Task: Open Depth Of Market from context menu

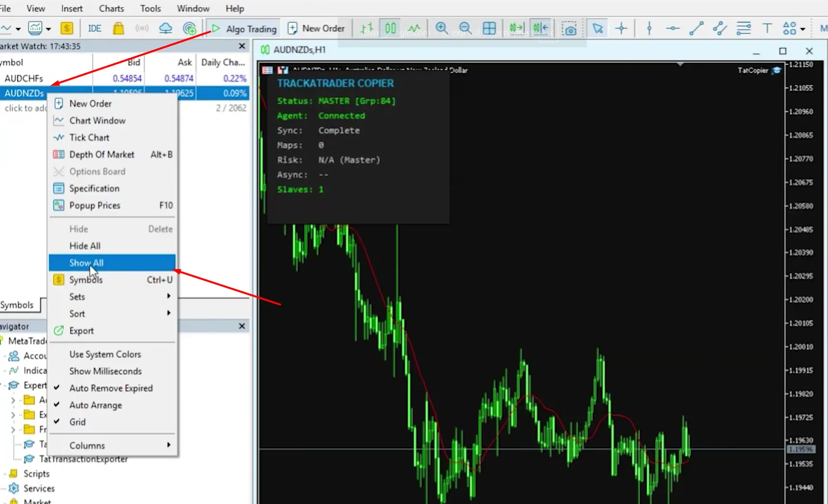Action: click(112, 155)
